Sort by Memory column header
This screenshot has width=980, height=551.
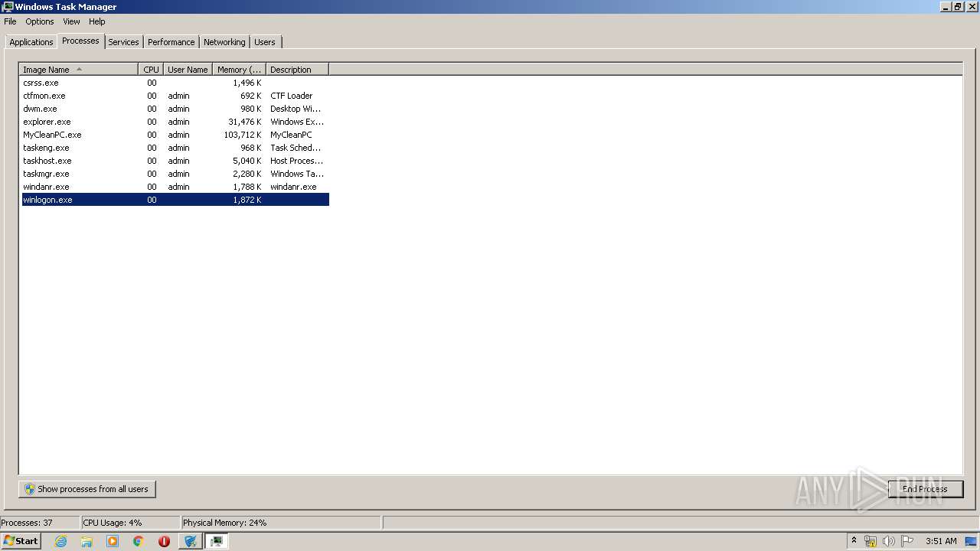239,70
